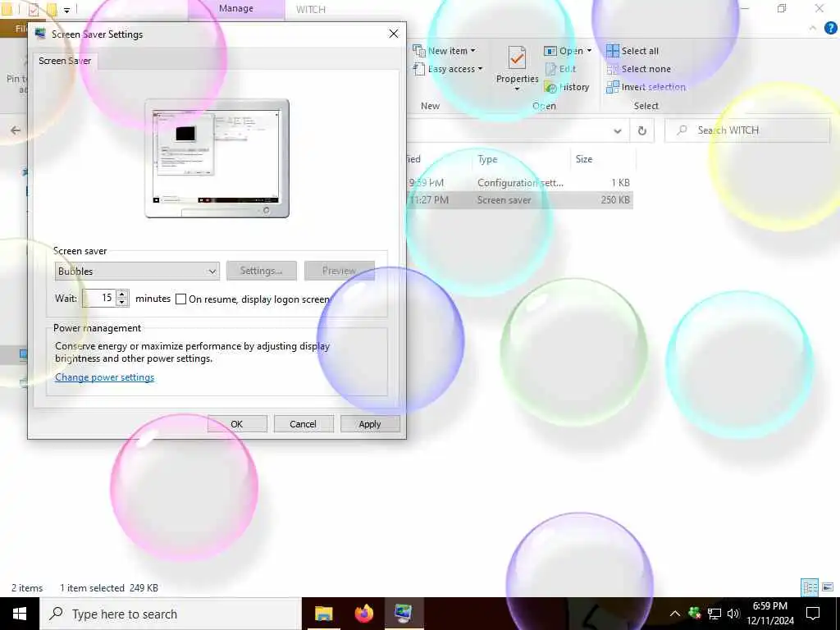
Task: Show hidden tray icons chevron
Action: [675, 614]
